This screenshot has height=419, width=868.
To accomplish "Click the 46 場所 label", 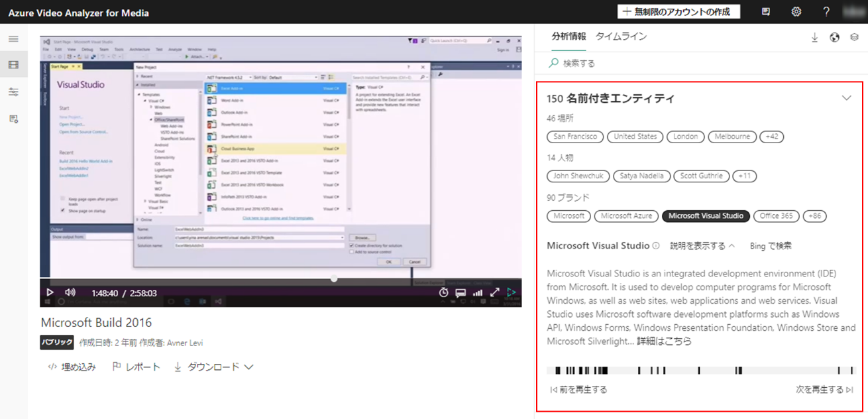I will pyautogui.click(x=561, y=119).
